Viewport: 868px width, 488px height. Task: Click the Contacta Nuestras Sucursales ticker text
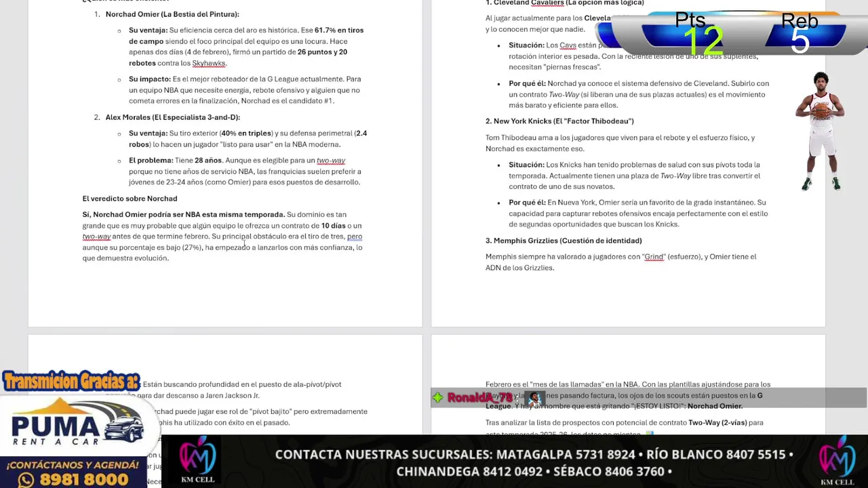pos(534,463)
